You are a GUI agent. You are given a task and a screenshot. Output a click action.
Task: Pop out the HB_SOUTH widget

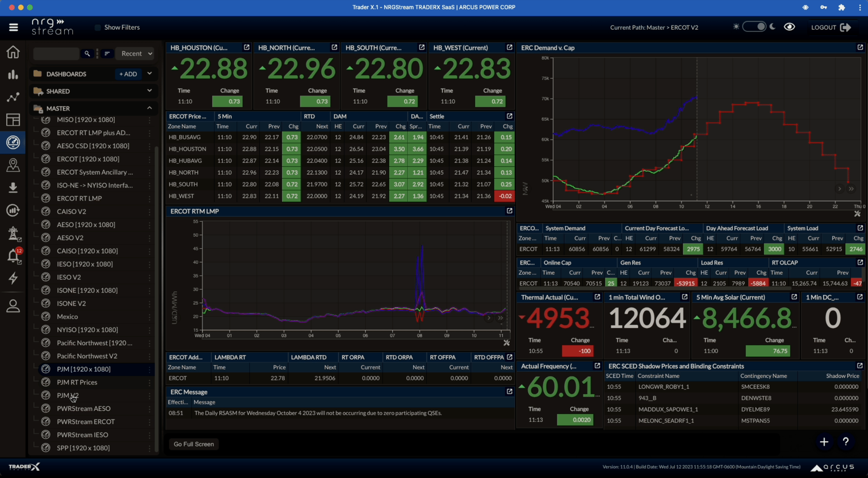421,47
